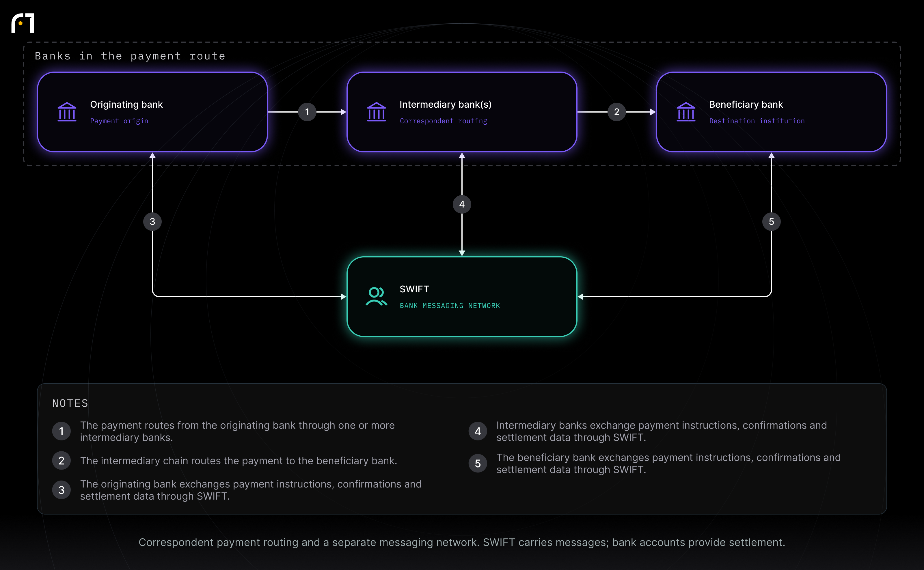This screenshot has width=924, height=570.
Task: Click number 2 badge in the Notes list
Action: click(x=62, y=461)
